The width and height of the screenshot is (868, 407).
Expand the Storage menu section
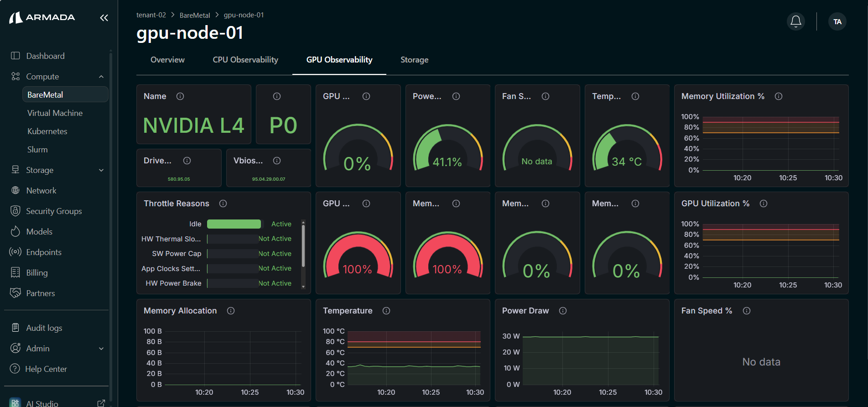click(101, 170)
